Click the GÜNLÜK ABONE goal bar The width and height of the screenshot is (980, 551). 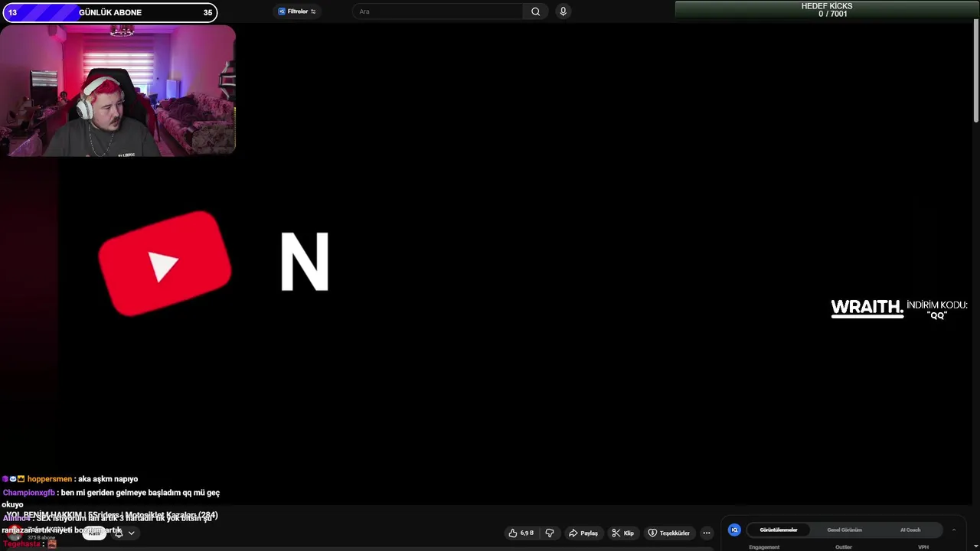[x=109, y=12]
